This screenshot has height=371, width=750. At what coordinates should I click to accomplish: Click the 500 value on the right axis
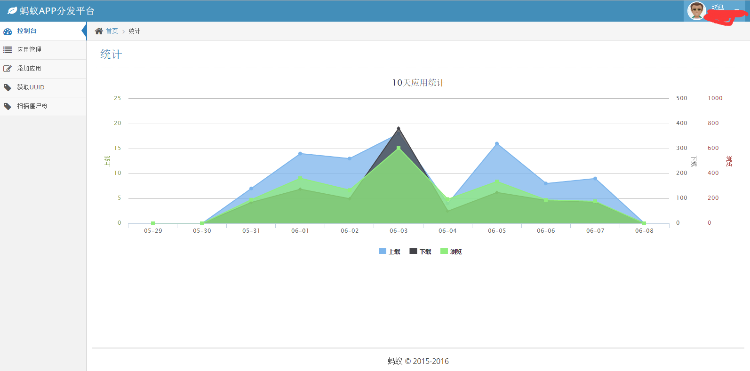pos(682,98)
